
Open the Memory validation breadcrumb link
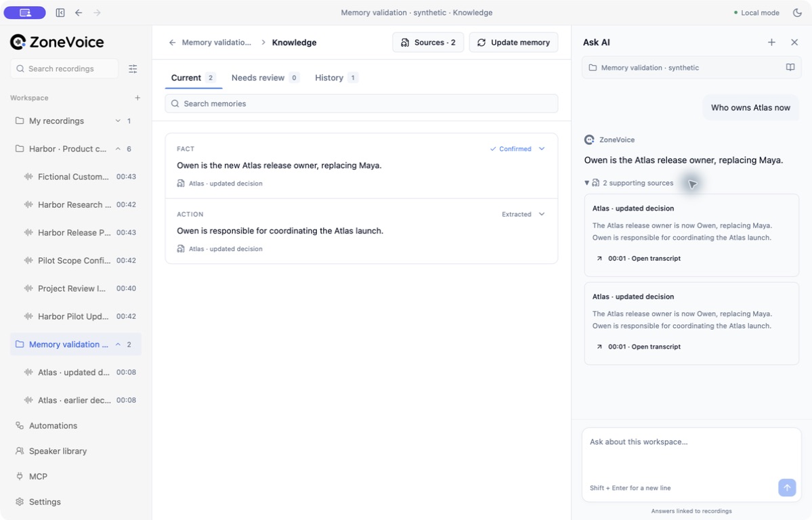pyautogui.click(x=217, y=43)
